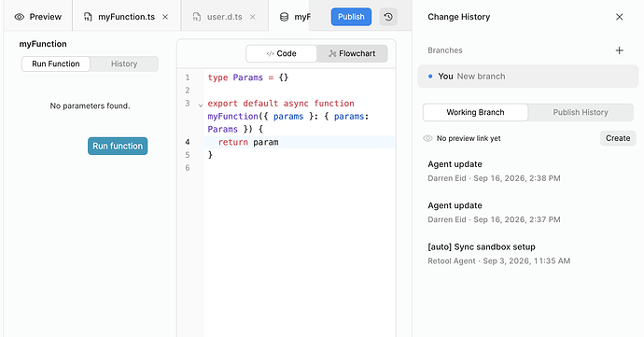Select the Publish History segment
The image size is (644, 337).
tap(581, 112)
